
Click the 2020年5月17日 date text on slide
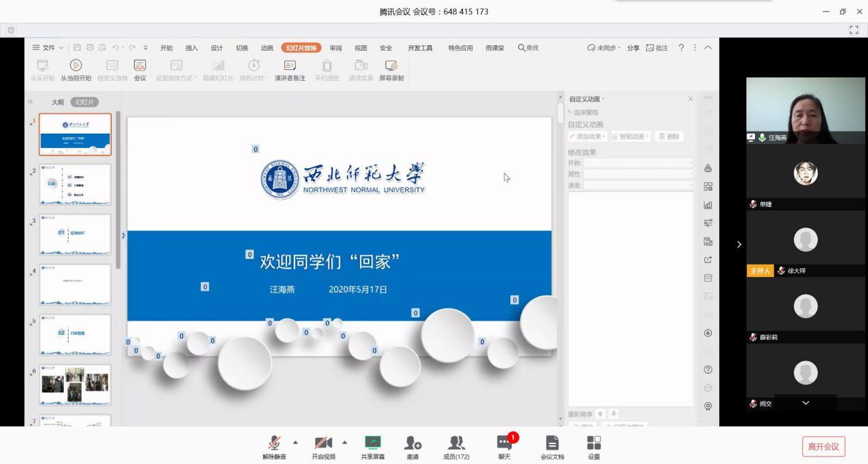[x=358, y=290]
